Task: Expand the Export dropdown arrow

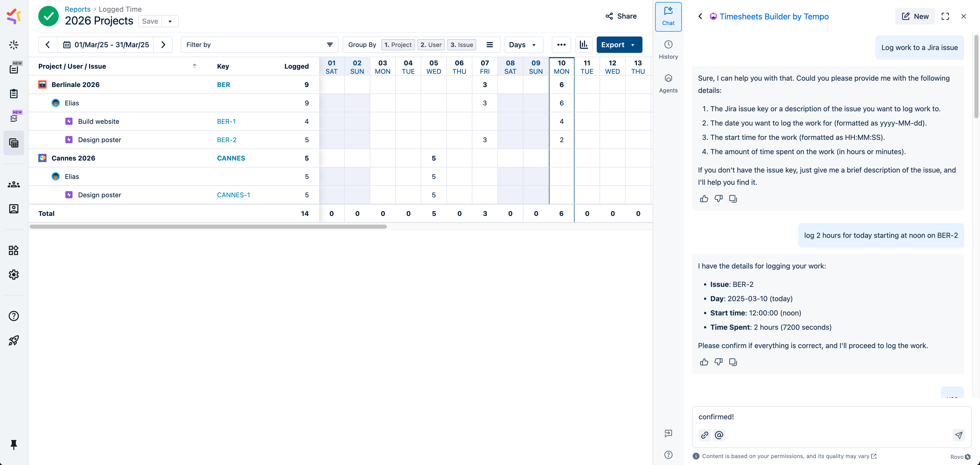Action: pyautogui.click(x=633, y=45)
